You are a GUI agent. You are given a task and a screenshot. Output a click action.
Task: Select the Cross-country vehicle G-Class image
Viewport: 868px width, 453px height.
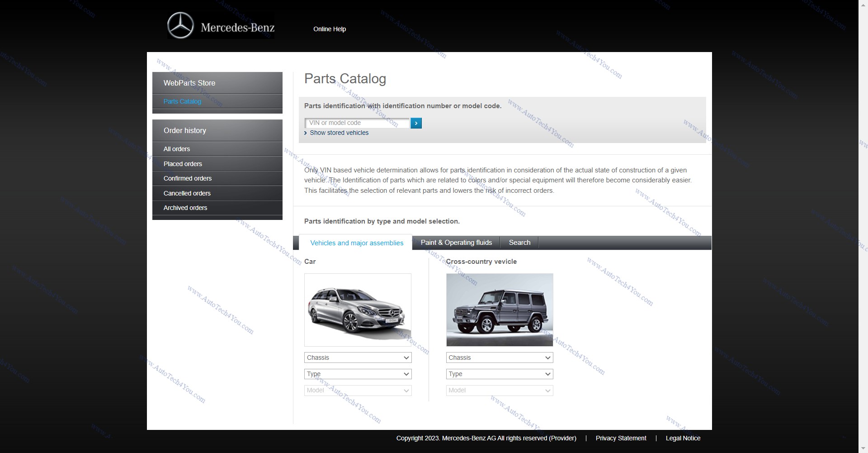tap(499, 310)
